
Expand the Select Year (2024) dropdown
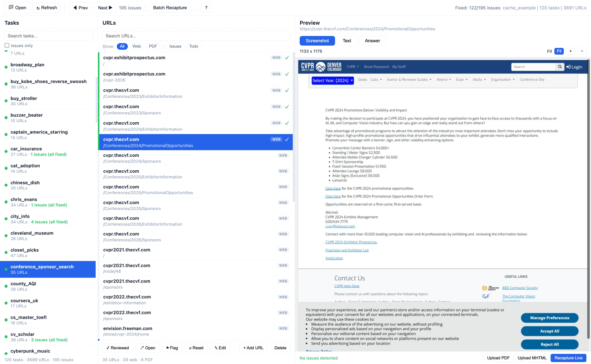(x=333, y=80)
